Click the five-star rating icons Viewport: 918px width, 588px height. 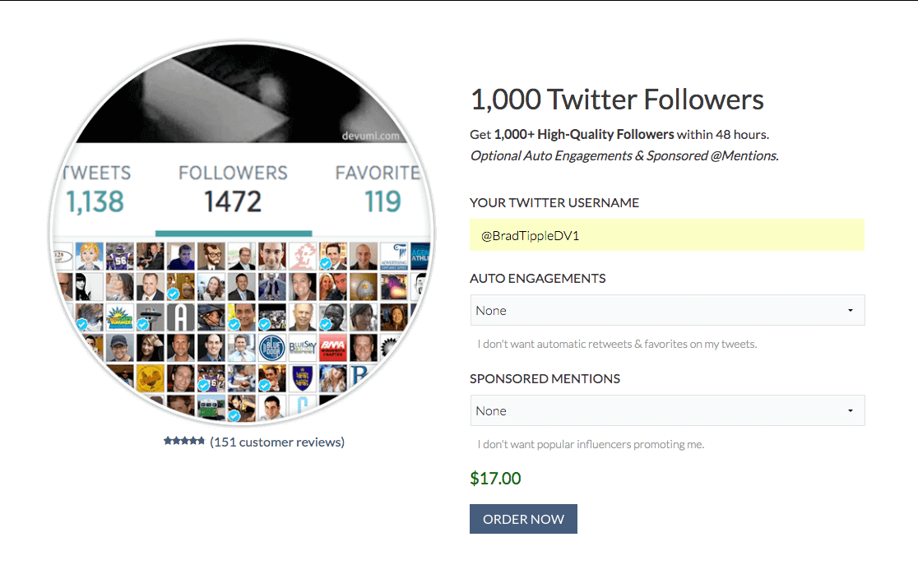tap(183, 441)
